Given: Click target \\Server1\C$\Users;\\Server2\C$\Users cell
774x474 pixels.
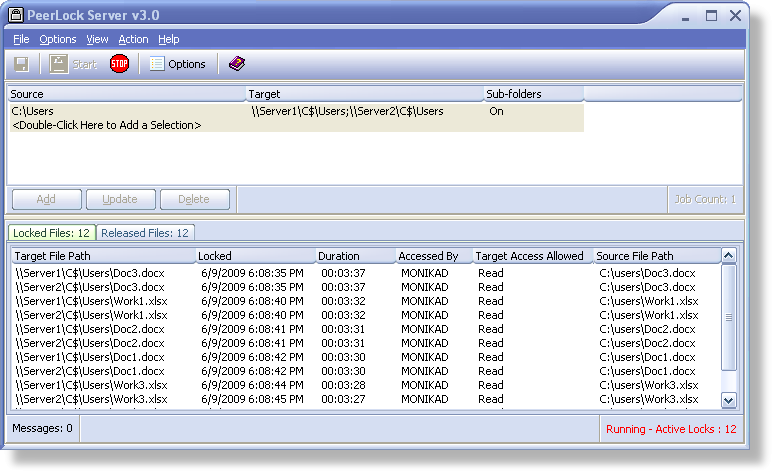Looking at the screenshot, I should click(x=347, y=111).
